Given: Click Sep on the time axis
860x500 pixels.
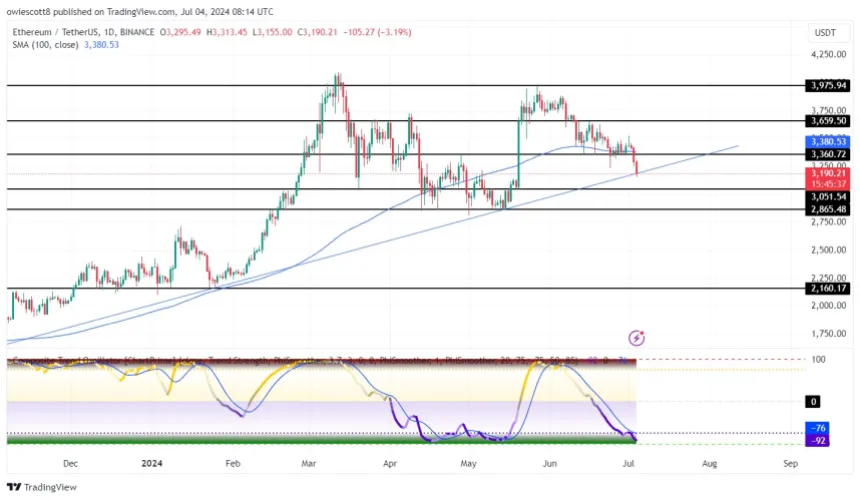Looking at the screenshot, I should pos(790,463).
